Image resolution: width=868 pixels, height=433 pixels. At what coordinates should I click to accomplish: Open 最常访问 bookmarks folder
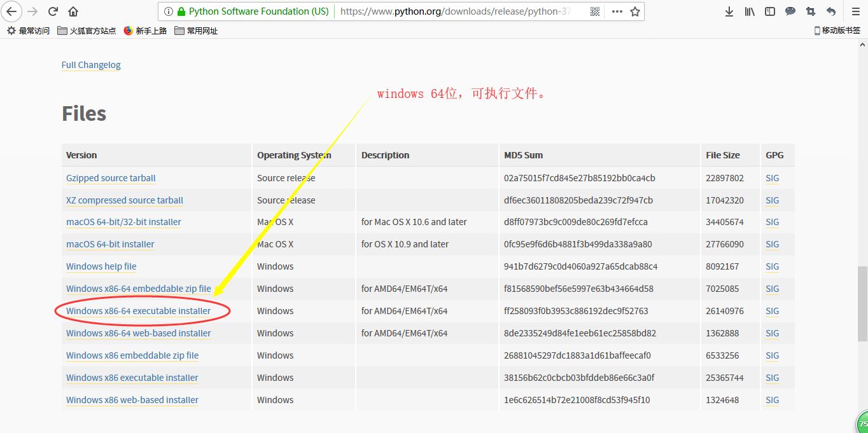click(x=28, y=31)
